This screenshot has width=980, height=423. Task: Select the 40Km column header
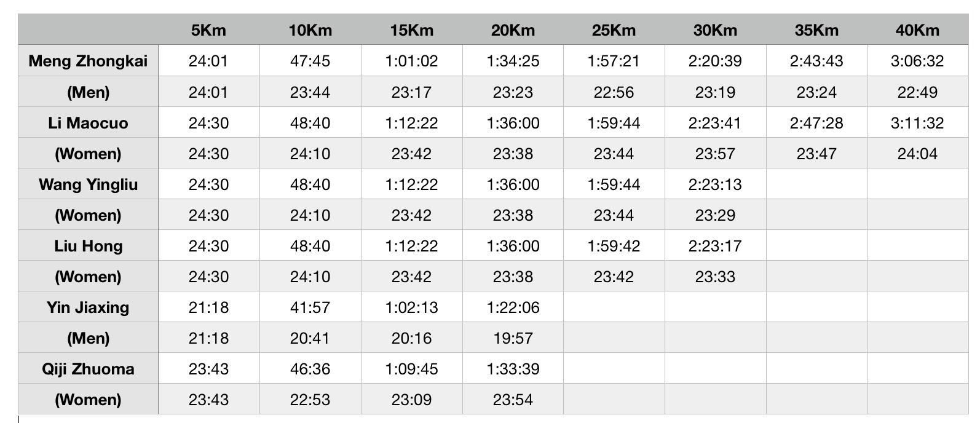(x=917, y=30)
